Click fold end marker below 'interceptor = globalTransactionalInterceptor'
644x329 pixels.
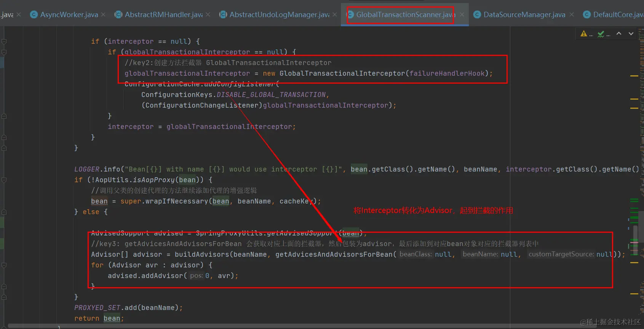pos(4,137)
